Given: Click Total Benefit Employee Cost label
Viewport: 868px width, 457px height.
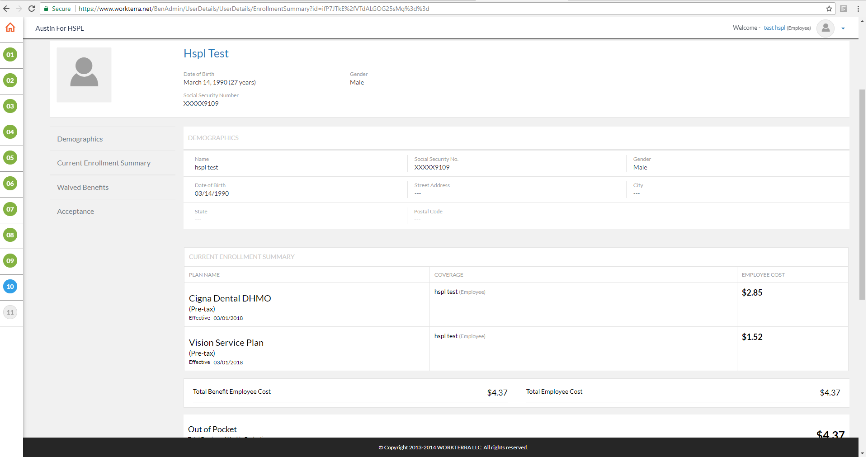Looking at the screenshot, I should pos(232,392).
